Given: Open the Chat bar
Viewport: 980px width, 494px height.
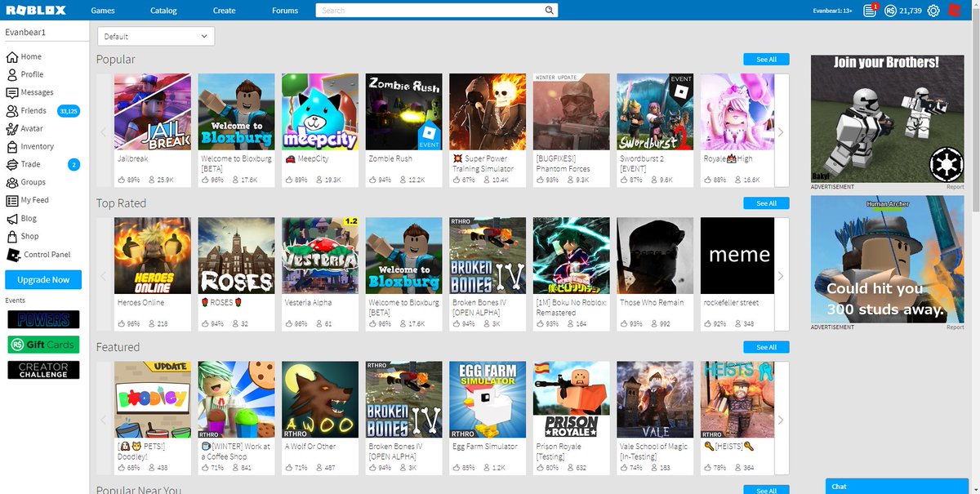Looking at the screenshot, I should [896, 487].
